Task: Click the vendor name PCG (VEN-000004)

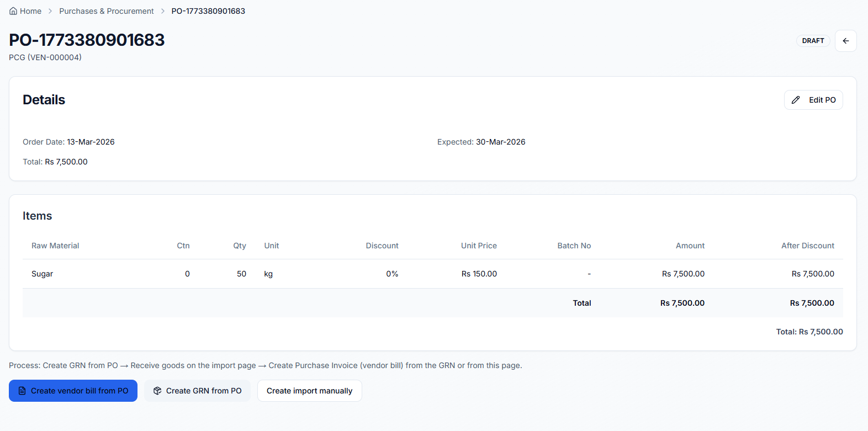Action: click(x=45, y=57)
